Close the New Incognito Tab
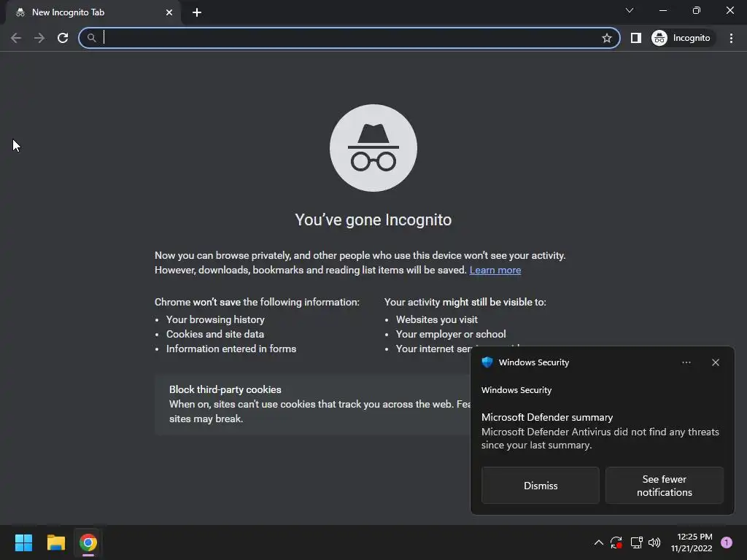 click(x=169, y=12)
